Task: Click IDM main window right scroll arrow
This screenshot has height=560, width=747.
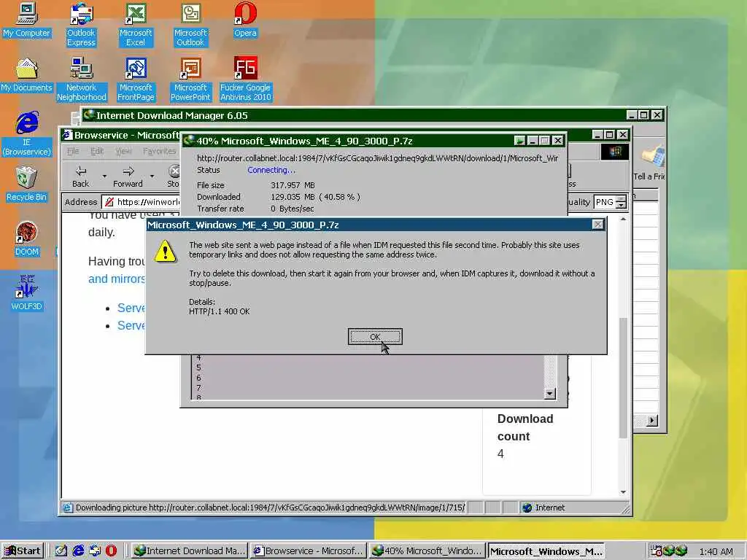Action: tap(652, 421)
